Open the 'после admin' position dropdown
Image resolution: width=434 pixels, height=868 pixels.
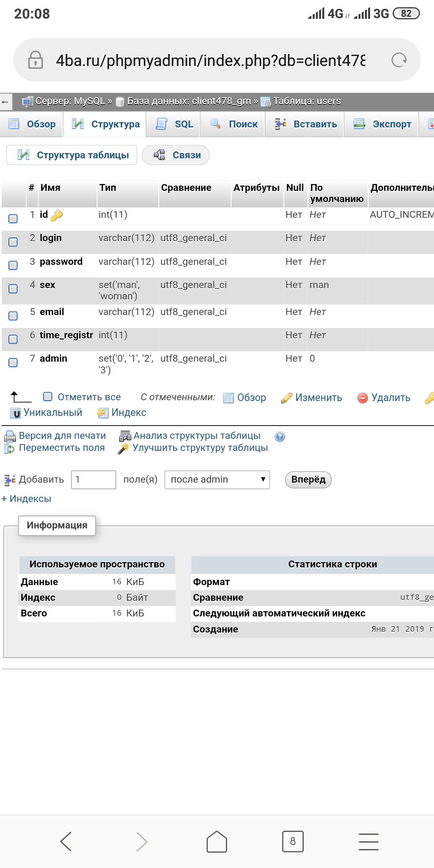(x=217, y=480)
